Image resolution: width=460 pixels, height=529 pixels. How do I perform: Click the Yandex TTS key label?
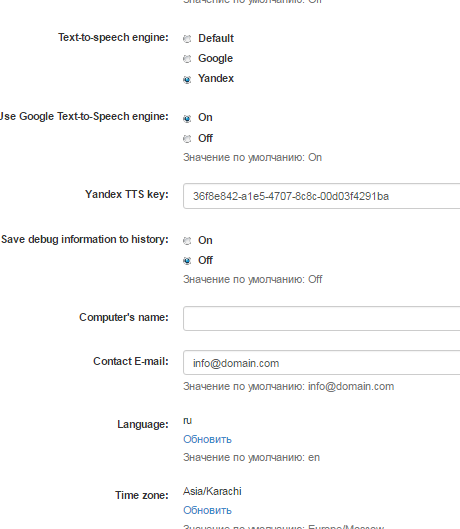[127, 194]
